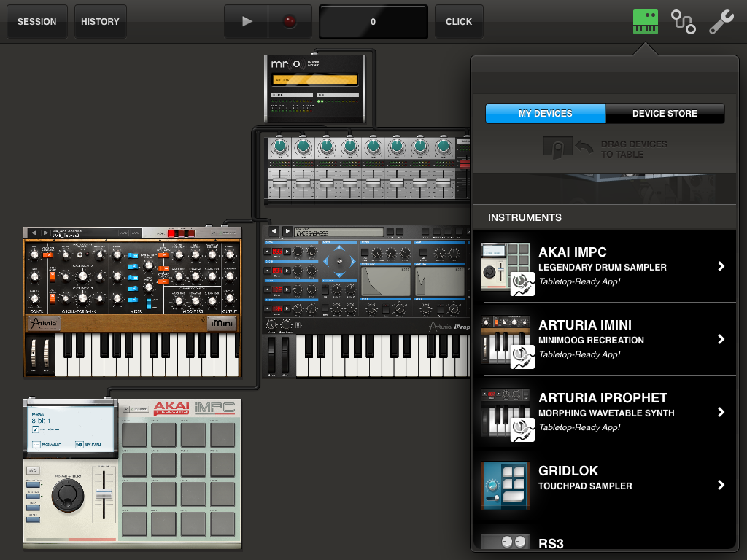Tap the iProphet preset name display
This screenshot has height=560, width=747.
point(338,232)
